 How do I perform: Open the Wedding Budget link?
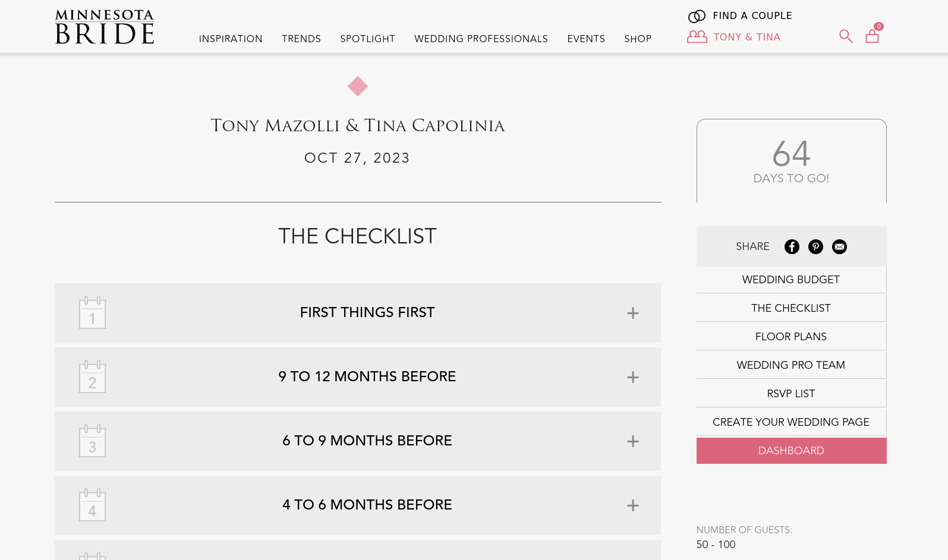[x=791, y=280]
